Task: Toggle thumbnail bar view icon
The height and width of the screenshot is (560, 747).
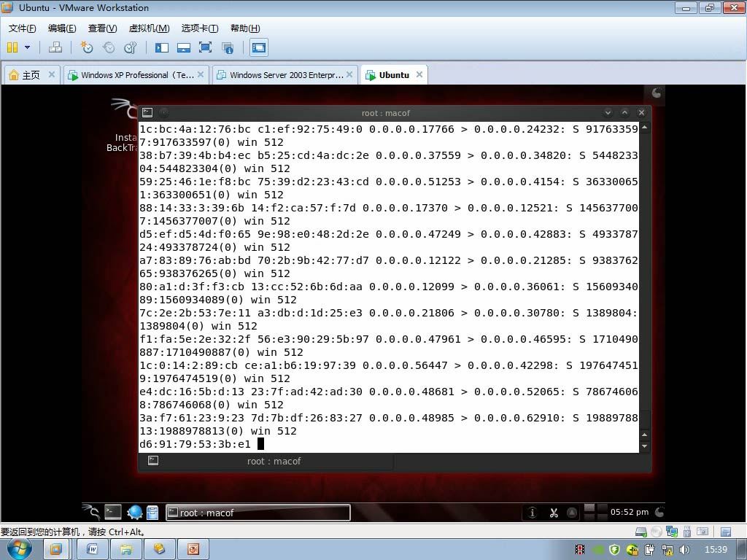Action: pyautogui.click(x=183, y=47)
